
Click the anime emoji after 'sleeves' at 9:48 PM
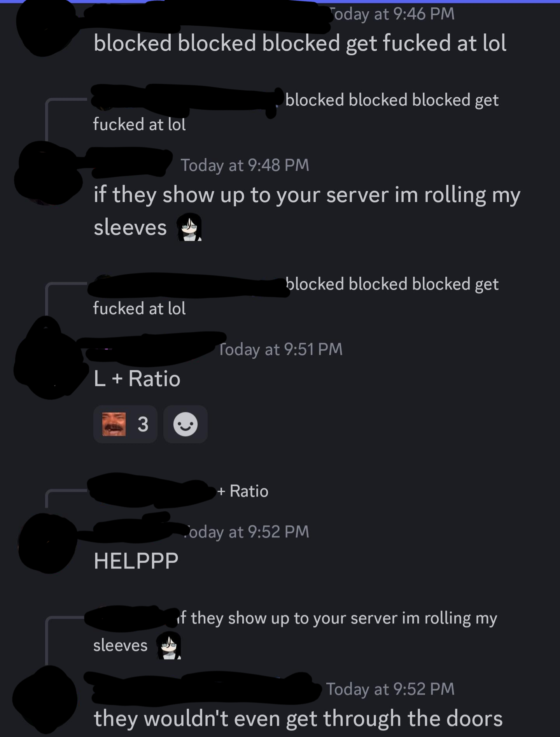(x=189, y=227)
